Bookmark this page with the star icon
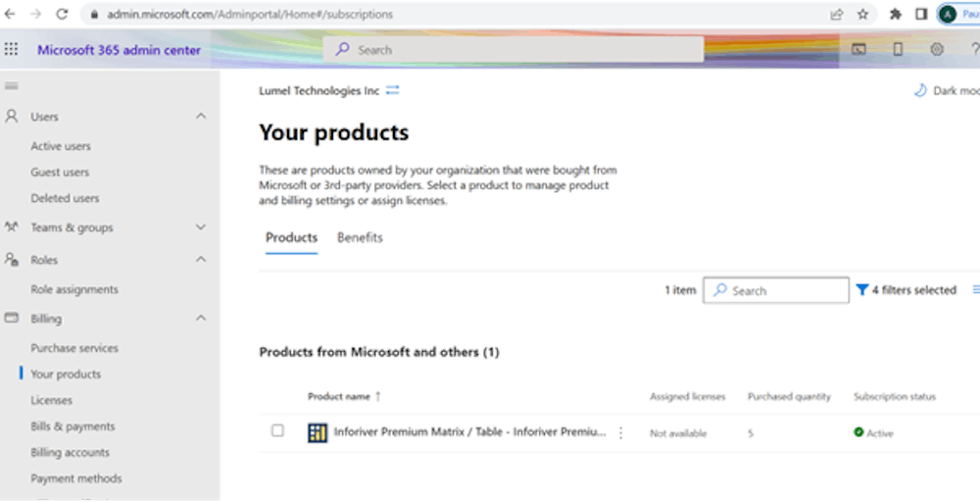 (x=862, y=14)
